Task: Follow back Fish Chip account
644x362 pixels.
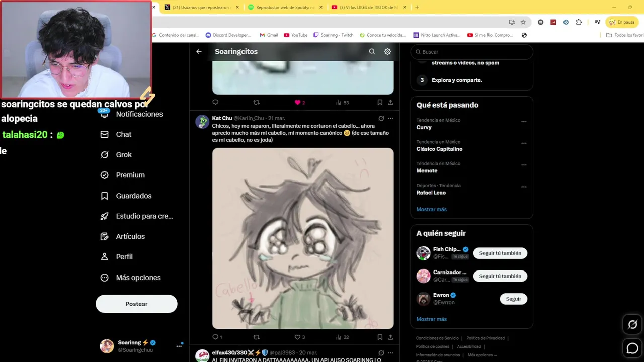Action: 500,253
